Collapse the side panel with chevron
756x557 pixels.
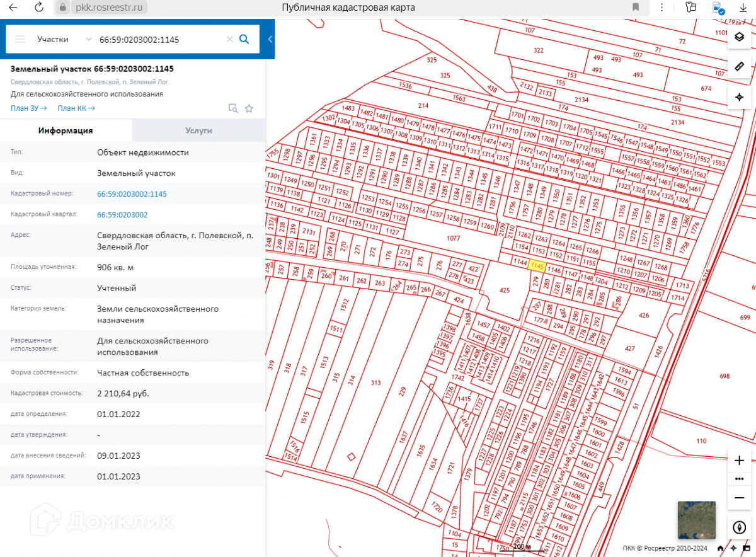270,39
